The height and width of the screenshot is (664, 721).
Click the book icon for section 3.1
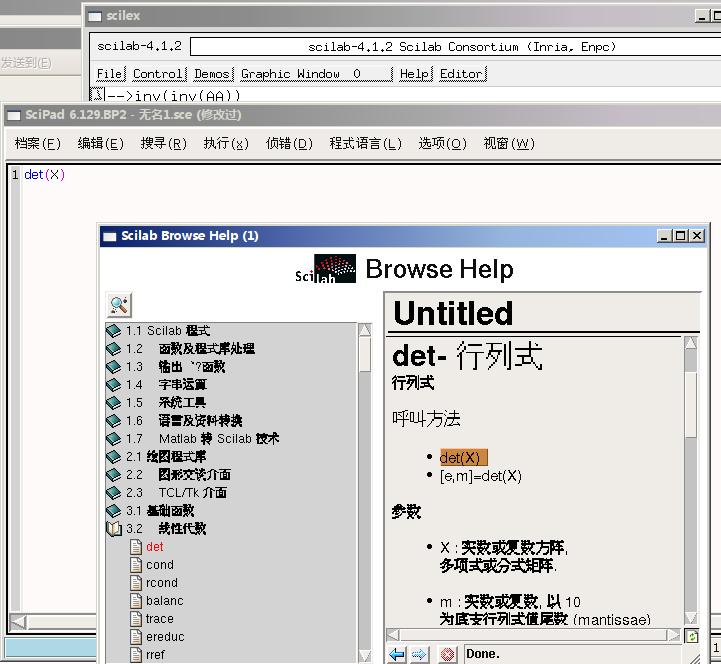tap(114, 510)
